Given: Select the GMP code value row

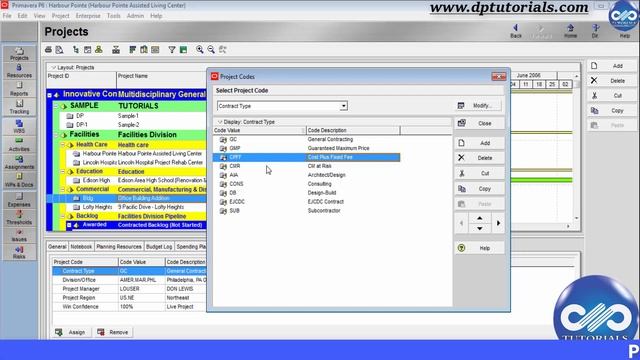Looking at the screenshot, I should (306, 148).
